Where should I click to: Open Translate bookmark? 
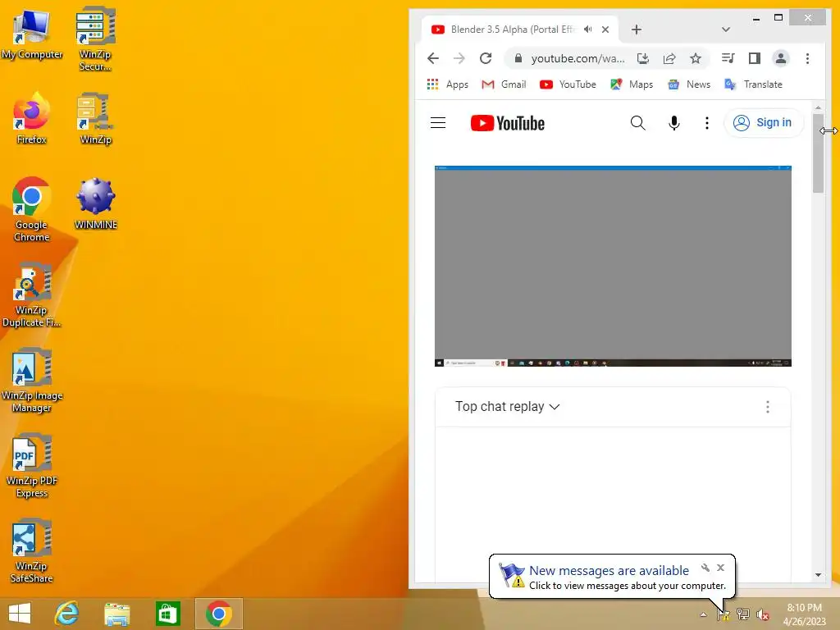pos(753,84)
